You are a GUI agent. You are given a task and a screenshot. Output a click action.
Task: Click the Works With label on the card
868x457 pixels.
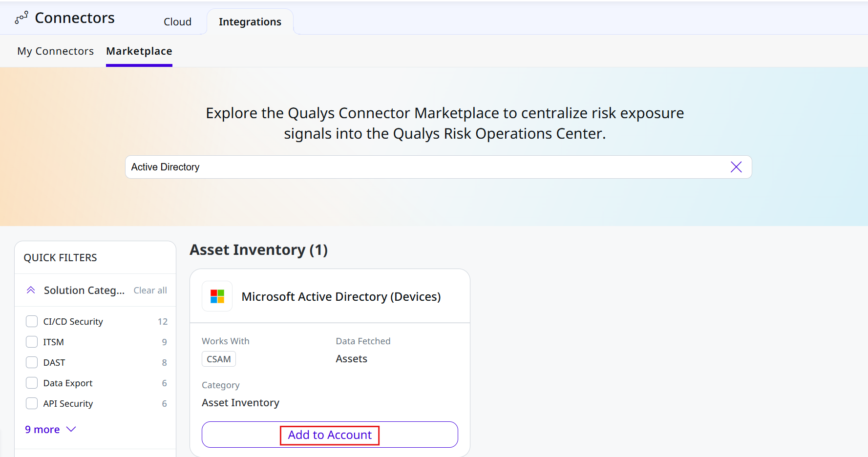(x=226, y=341)
